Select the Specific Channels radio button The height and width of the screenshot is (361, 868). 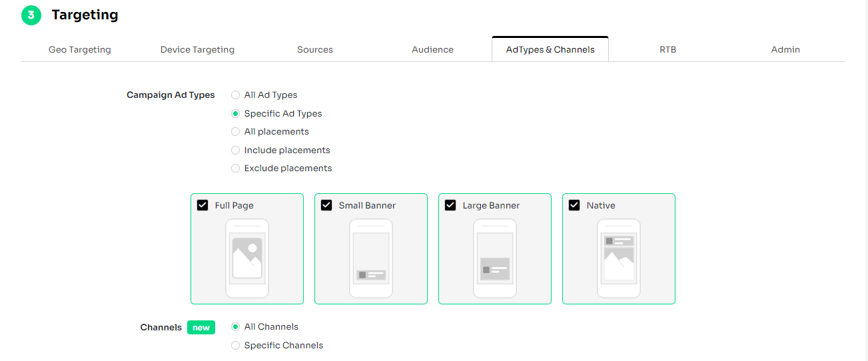click(x=235, y=346)
